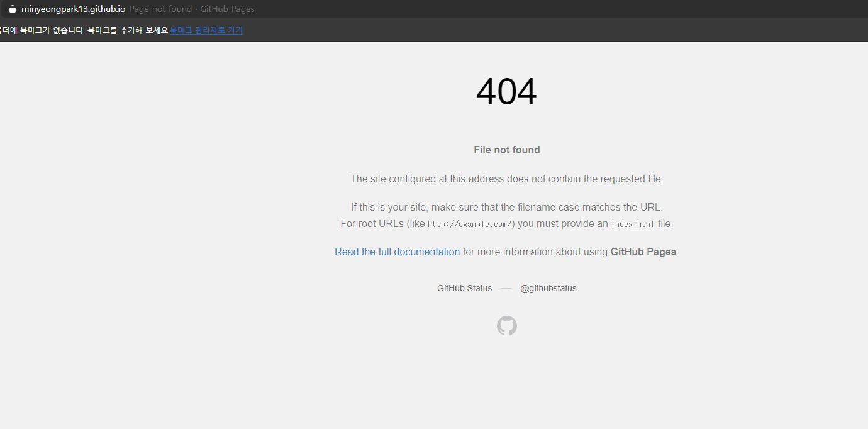Click the 'Page not found · GitHub Pages' title text
868x429 pixels.
(192, 9)
